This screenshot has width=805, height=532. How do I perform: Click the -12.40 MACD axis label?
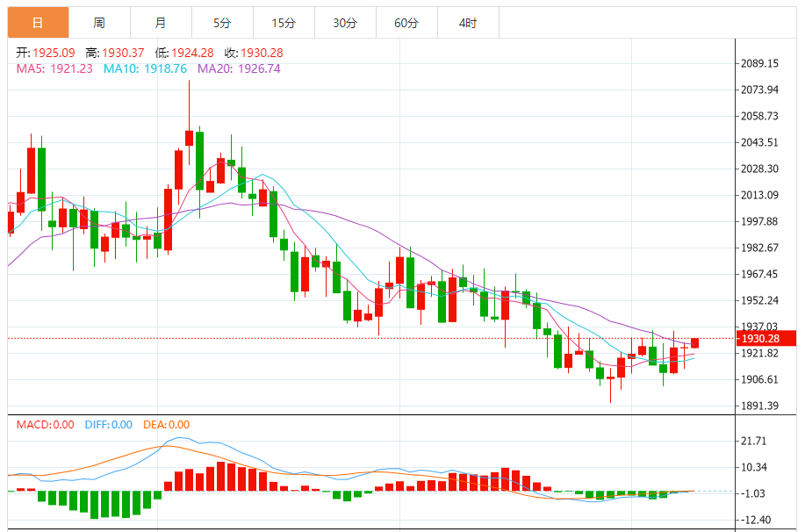(x=754, y=520)
